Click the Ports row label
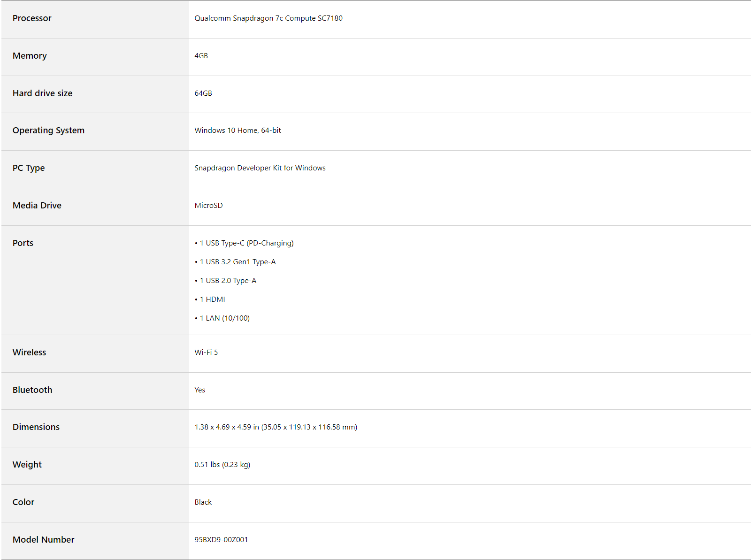This screenshot has width=751, height=560. (23, 243)
